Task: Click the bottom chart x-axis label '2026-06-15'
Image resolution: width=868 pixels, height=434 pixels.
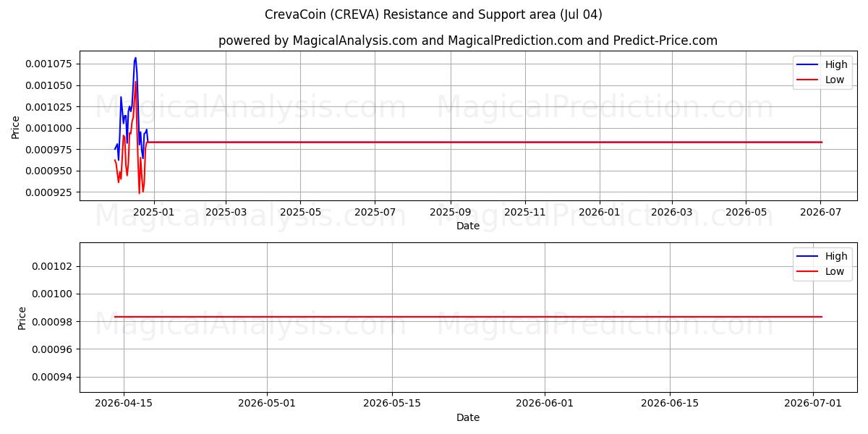Action: [670, 404]
